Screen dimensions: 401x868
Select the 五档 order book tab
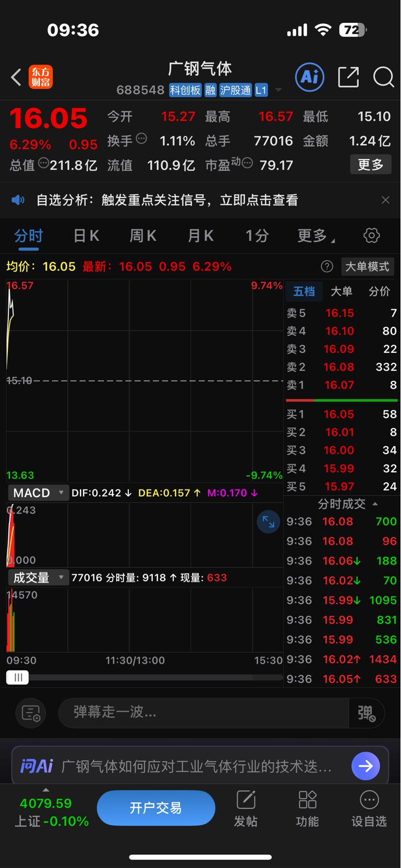[x=304, y=291]
